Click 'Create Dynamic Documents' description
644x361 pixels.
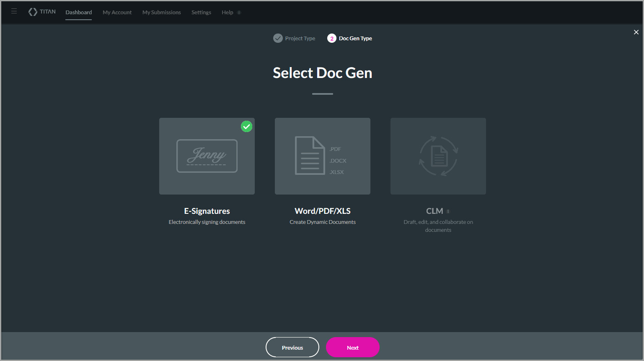point(323,222)
